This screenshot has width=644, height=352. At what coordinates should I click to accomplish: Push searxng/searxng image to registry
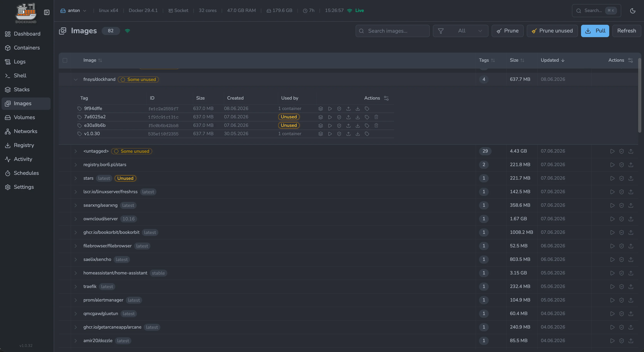631,205
